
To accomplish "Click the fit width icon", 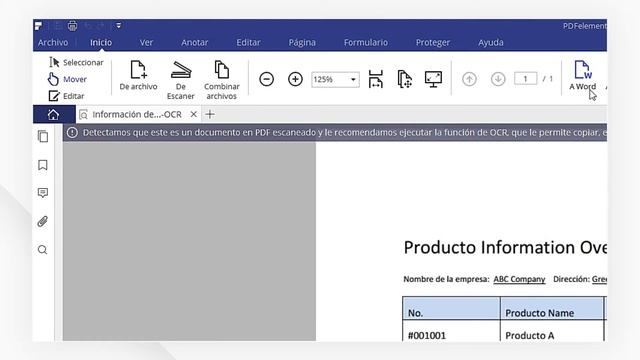I will [x=376, y=79].
